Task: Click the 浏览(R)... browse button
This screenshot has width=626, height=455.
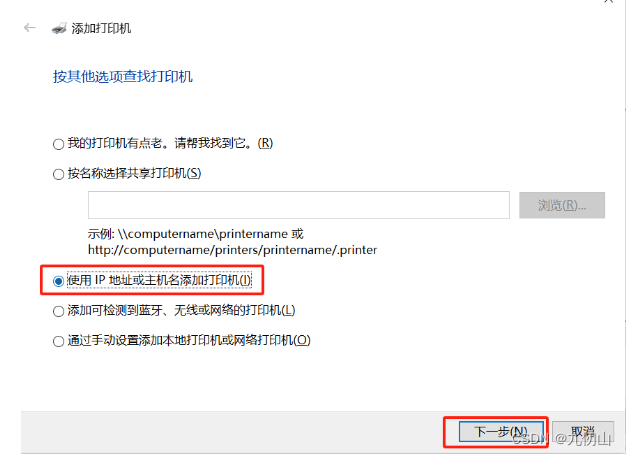Action: (x=562, y=205)
